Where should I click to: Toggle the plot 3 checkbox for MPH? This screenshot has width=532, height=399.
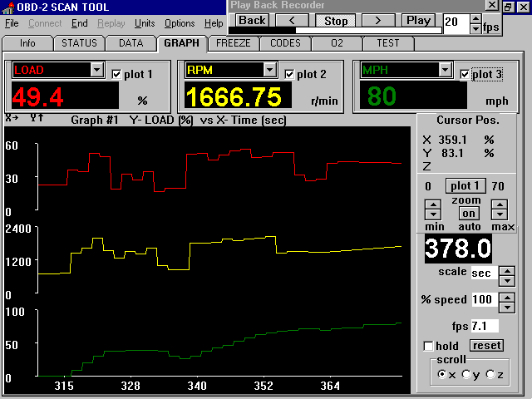pyautogui.click(x=465, y=75)
